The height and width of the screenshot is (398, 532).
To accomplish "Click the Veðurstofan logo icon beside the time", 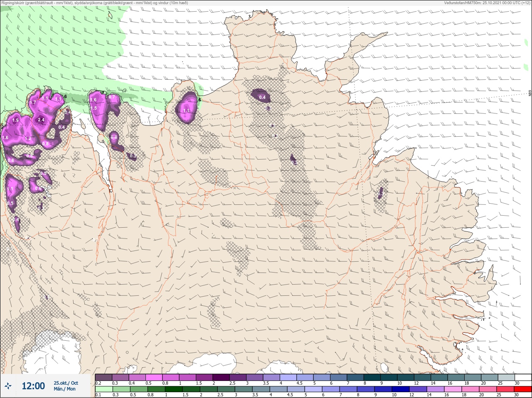I will tap(8, 386).
